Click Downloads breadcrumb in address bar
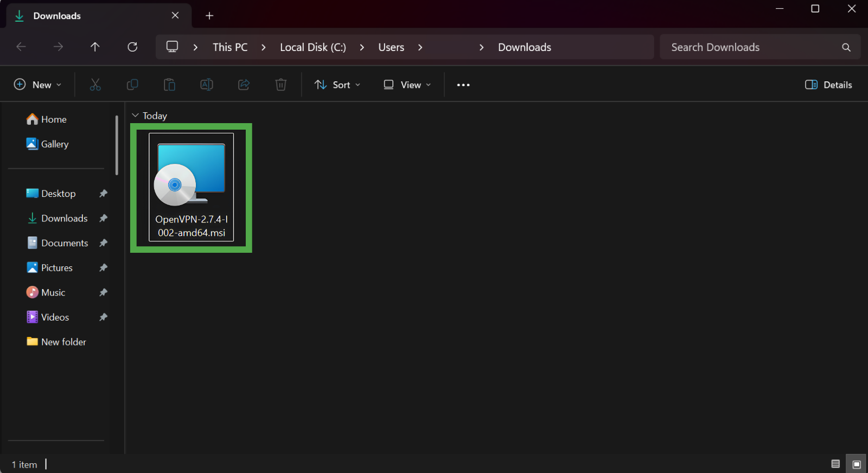 point(525,47)
